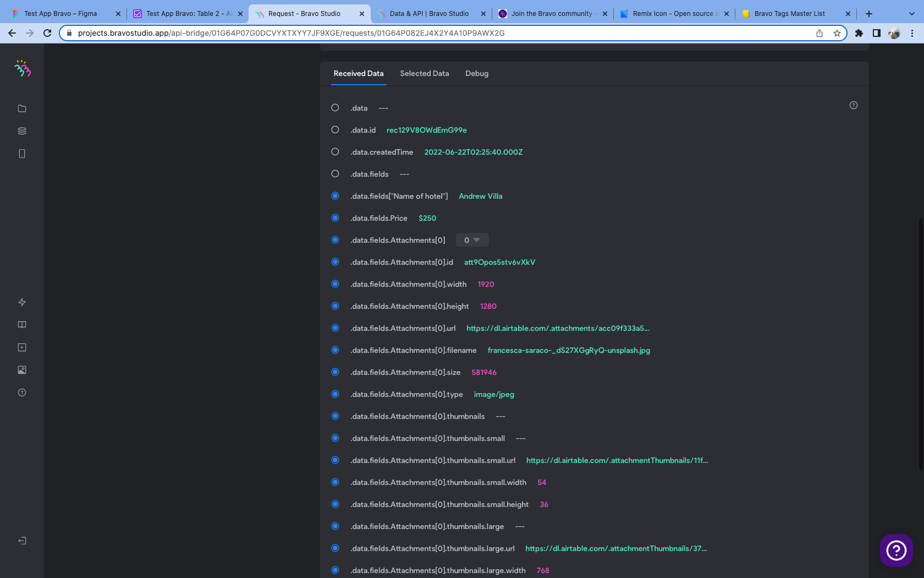Switch to Test App Bravo Figma tab

(x=65, y=14)
